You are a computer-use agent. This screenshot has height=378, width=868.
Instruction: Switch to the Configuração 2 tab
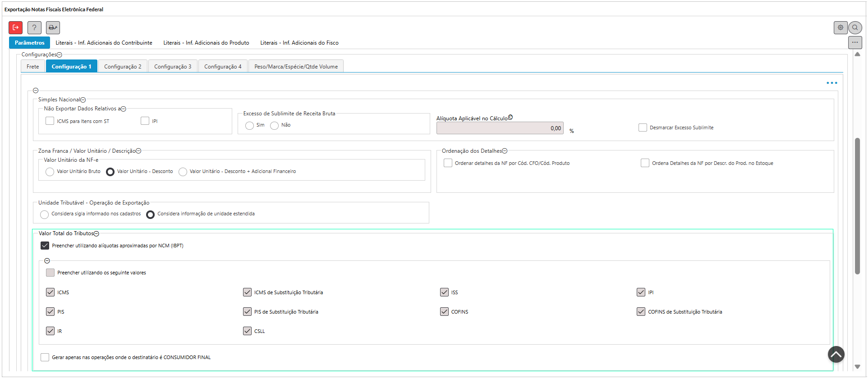click(123, 66)
